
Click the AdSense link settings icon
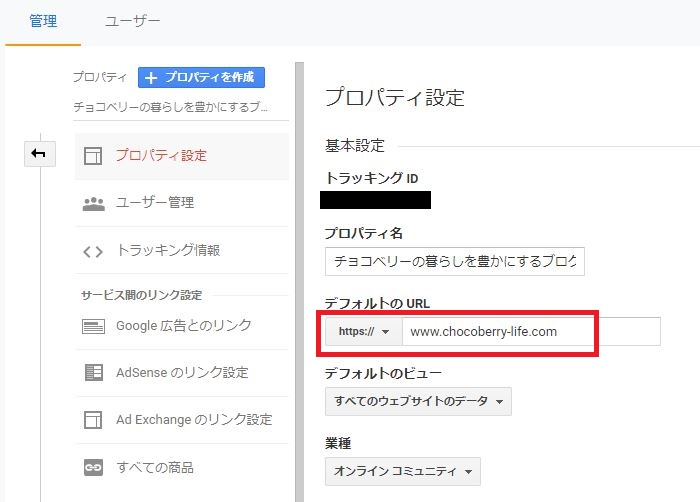pyautogui.click(x=94, y=372)
